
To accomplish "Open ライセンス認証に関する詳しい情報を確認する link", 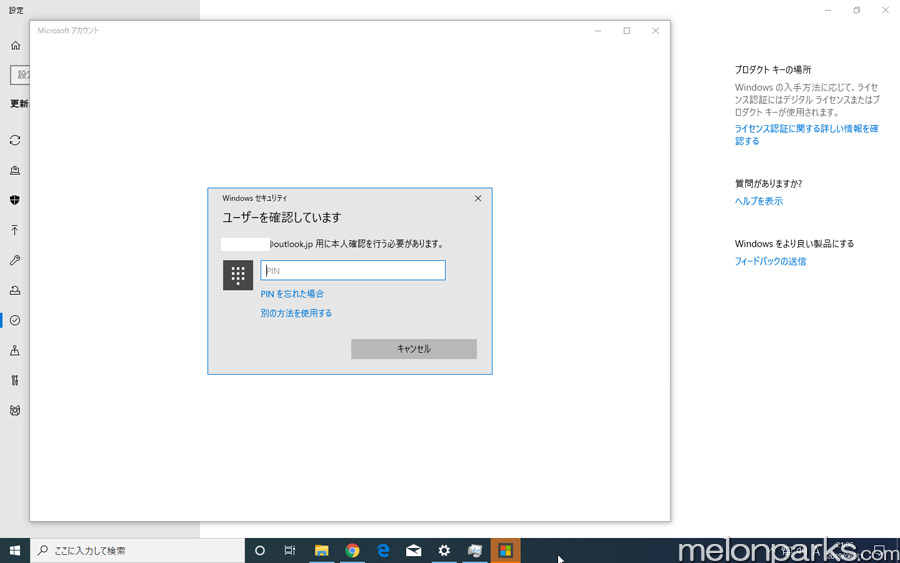I will pos(806,134).
